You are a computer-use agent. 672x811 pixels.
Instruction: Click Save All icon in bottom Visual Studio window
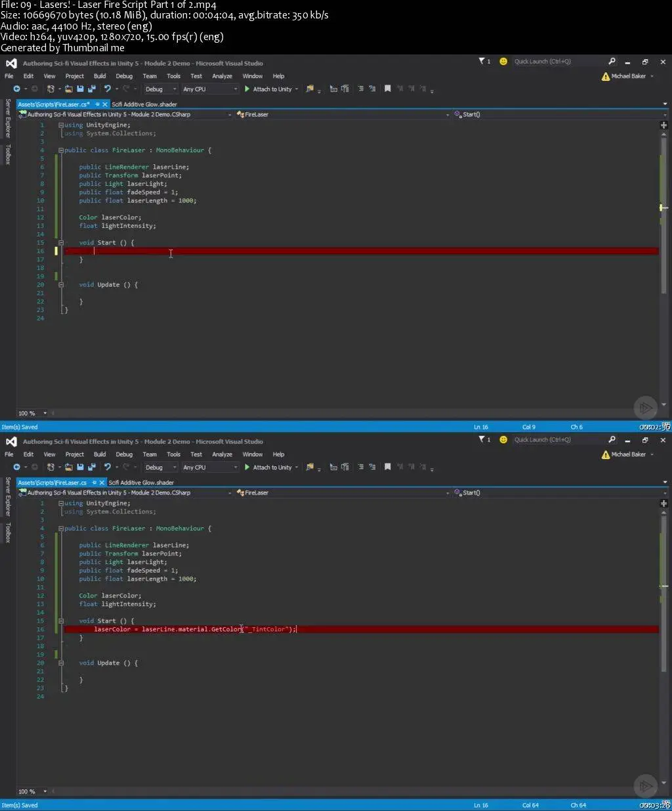[x=91, y=467]
